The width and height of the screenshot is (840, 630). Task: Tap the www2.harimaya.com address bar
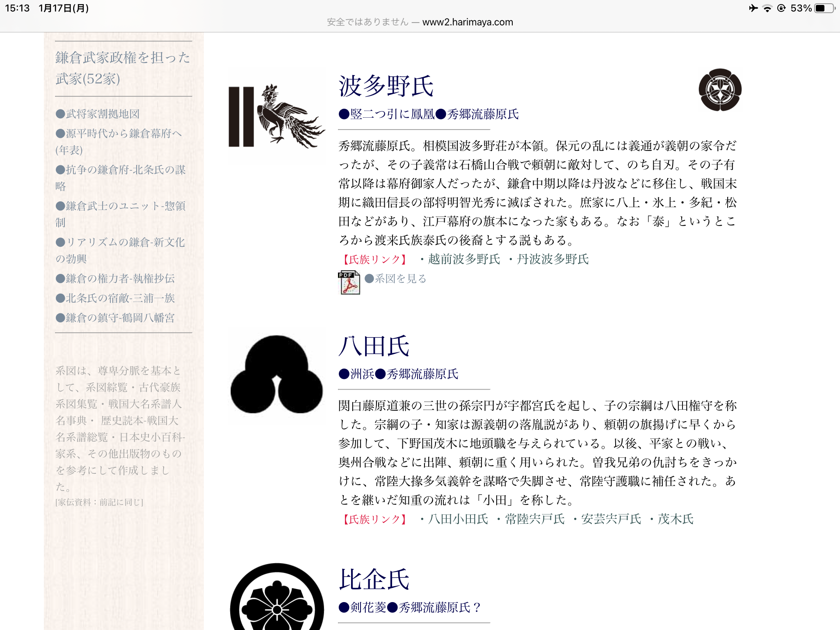(x=467, y=22)
